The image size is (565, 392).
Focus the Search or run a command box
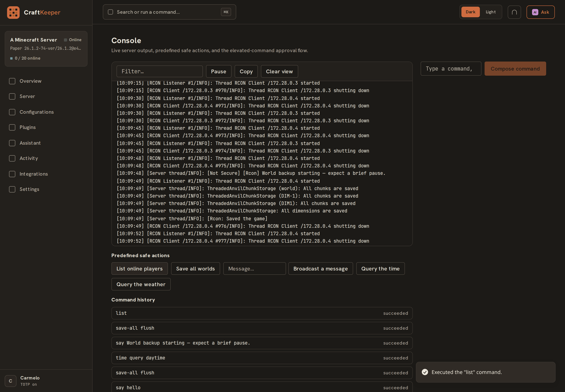tap(169, 12)
